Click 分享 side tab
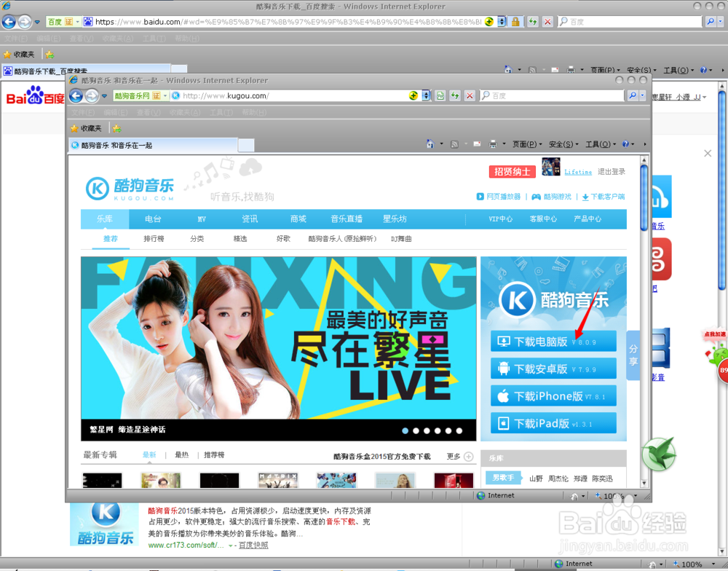728x571 pixels. click(633, 355)
